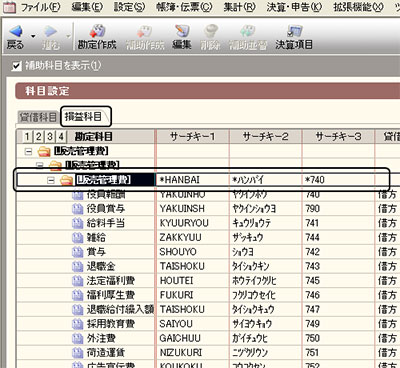400x368 pixels.
Task: Select the 雑給 account row
Action: 208,238
